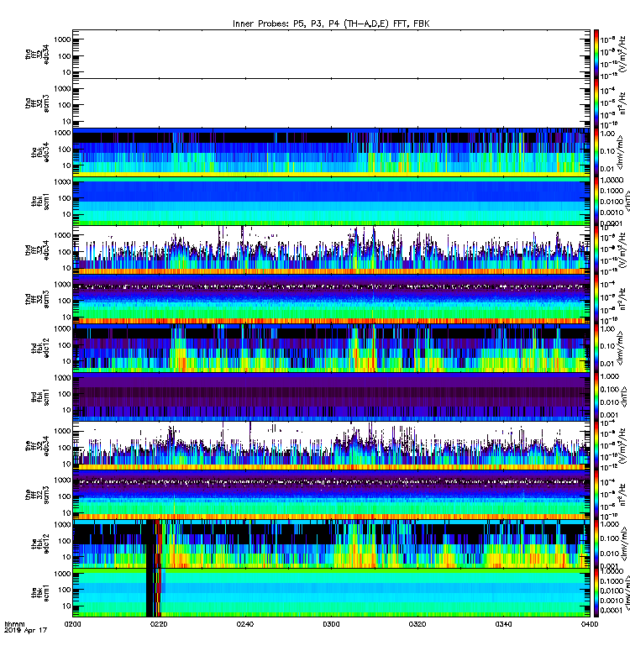Click the "100" tick of the the fbk scm1 panel
Viewport: 630px width, 672px height.
pyautogui.click(x=65, y=590)
